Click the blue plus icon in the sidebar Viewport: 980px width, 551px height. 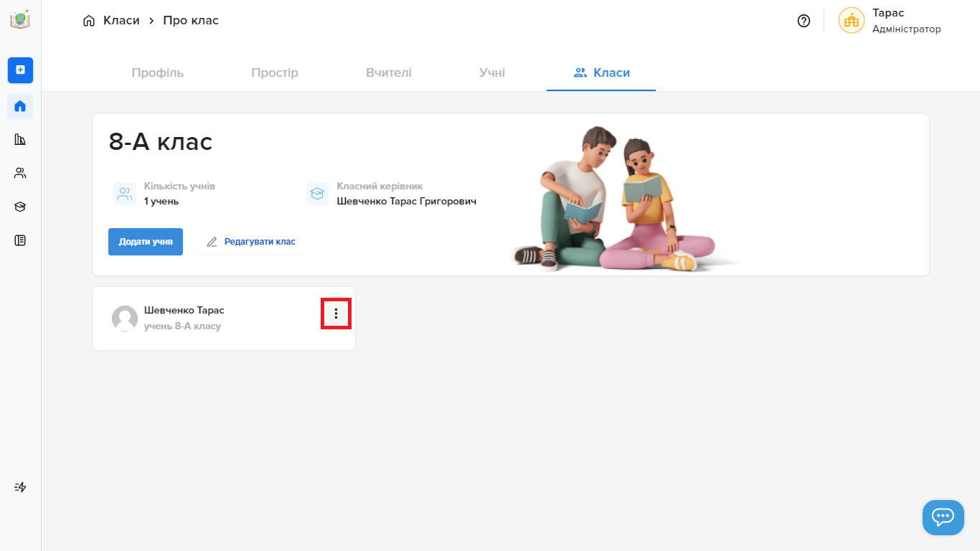click(20, 70)
